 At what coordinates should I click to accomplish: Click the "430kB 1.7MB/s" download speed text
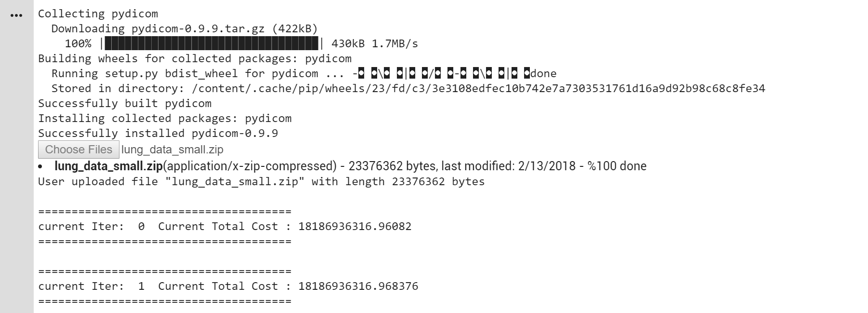click(x=374, y=44)
